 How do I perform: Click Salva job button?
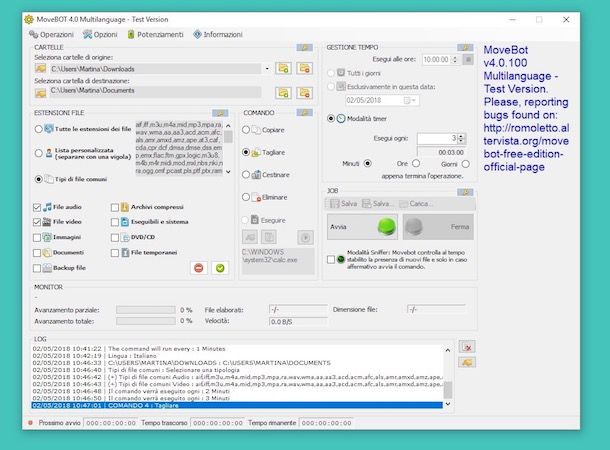coord(343,204)
